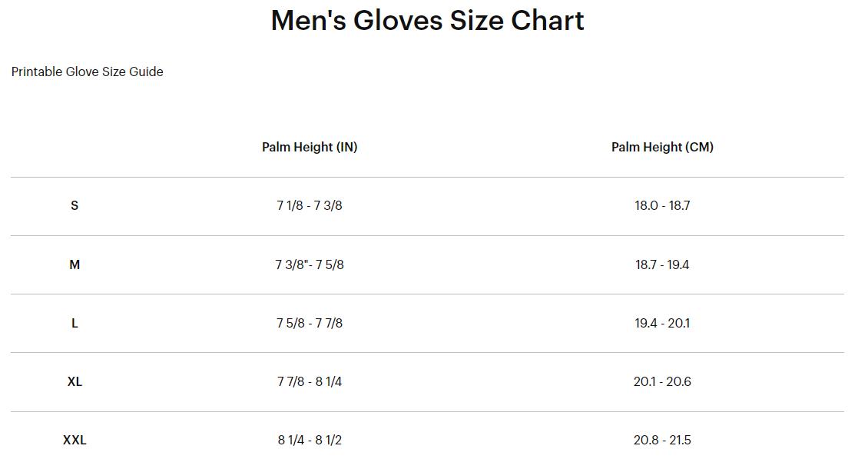Select the 7 7/8 - 8 1/4 inch value
868x469 pixels.
[310, 382]
